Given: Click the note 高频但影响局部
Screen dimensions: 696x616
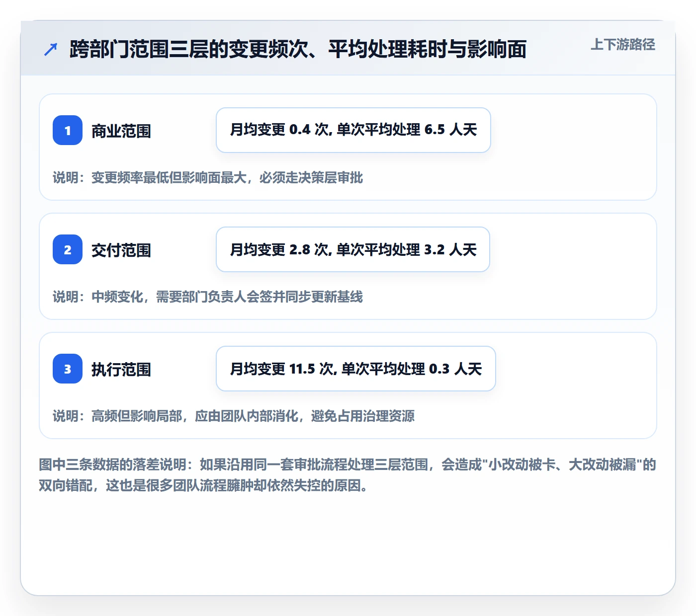Looking at the screenshot, I should pyautogui.click(x=234, y=416).
